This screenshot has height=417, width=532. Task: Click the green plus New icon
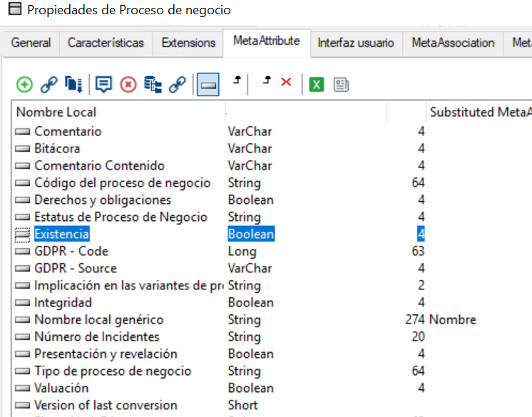tap(24, 84)
